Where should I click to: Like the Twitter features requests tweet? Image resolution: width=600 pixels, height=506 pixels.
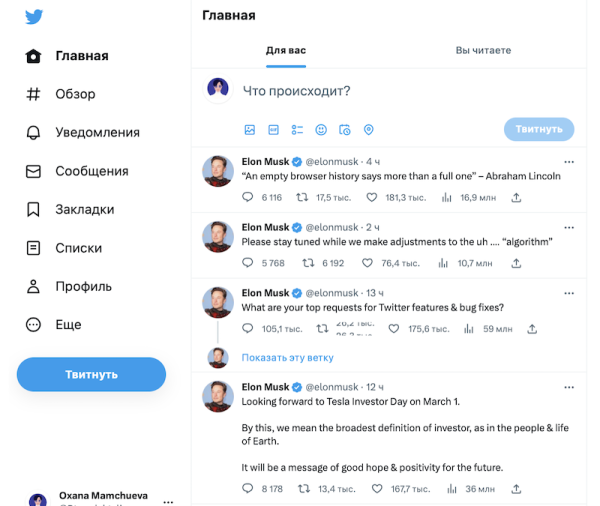(367, 329)
